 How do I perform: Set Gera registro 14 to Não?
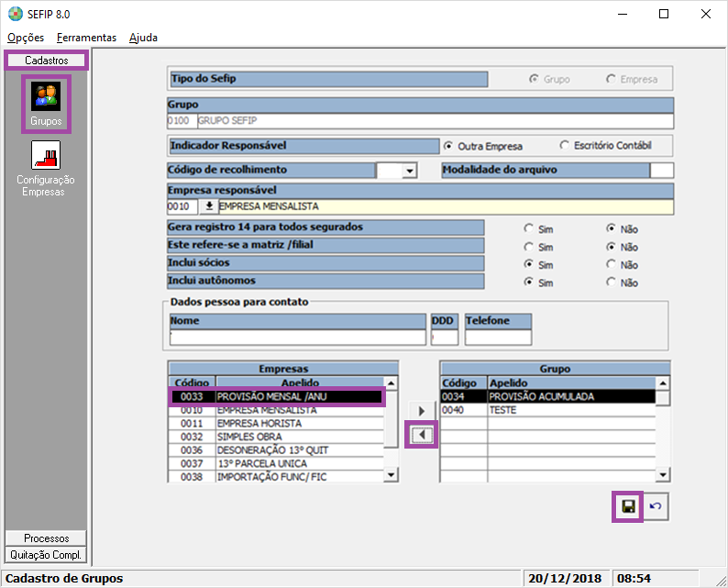623,228
